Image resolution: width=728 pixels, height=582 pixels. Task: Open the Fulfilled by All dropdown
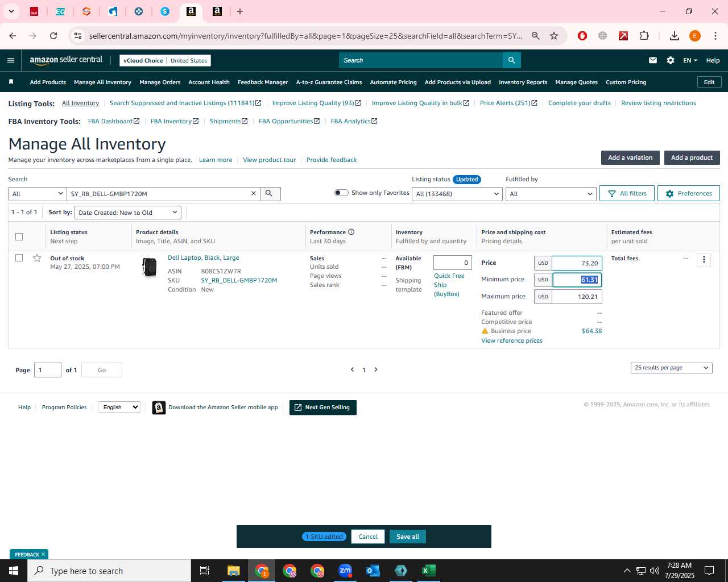click(551, 194)
